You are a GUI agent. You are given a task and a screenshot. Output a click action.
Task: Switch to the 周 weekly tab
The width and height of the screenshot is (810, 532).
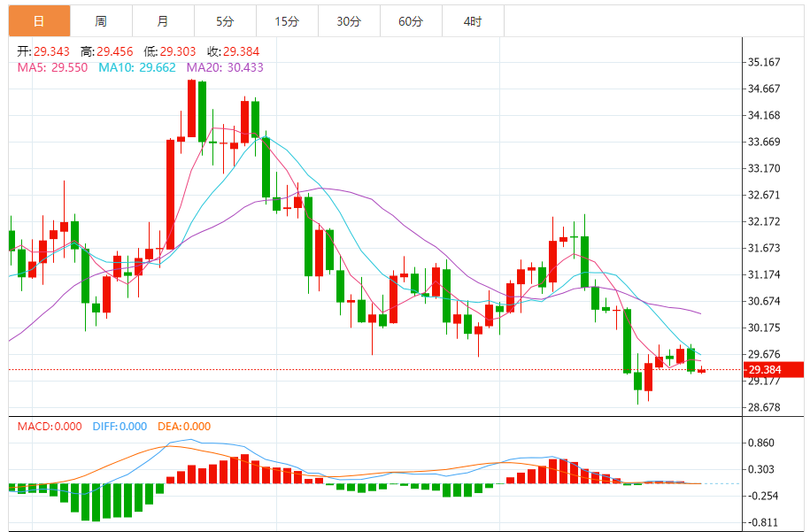pos(101,21)
